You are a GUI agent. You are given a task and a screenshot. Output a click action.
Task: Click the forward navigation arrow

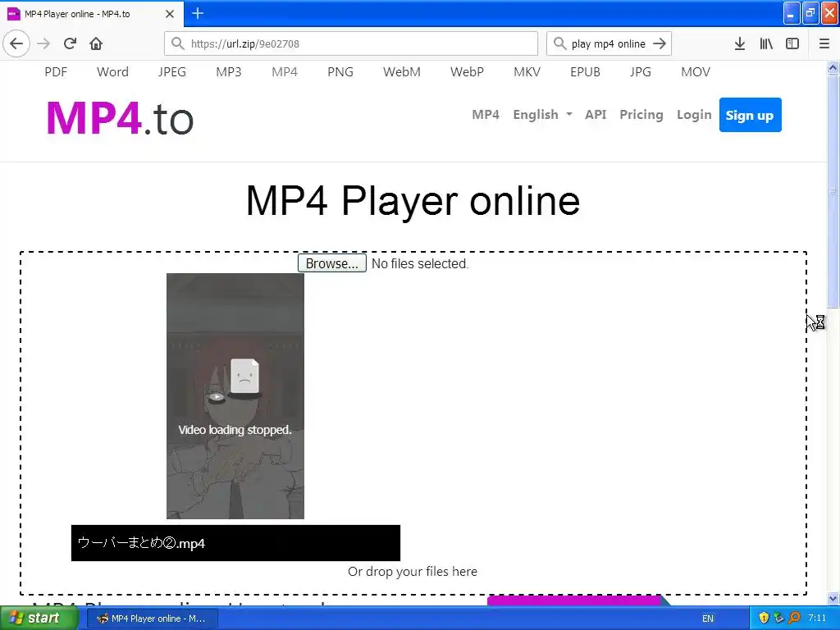(x=43, y=43)
